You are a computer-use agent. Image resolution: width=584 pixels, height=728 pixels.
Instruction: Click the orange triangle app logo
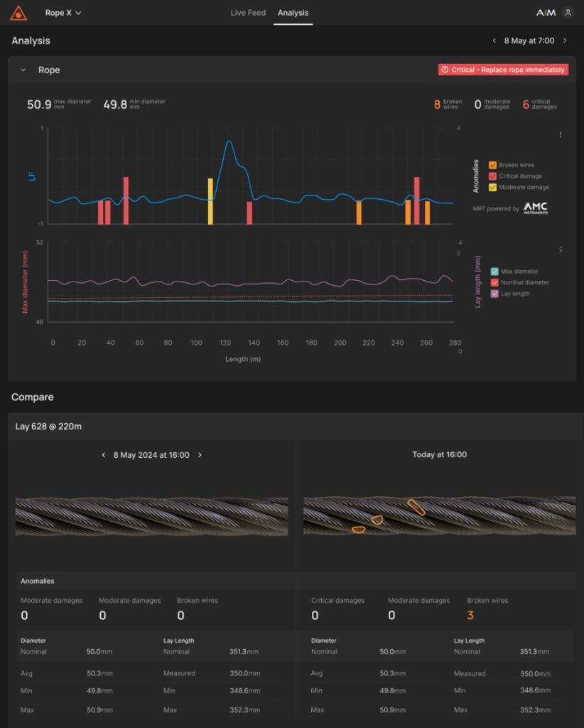click(x=18, y=13)
